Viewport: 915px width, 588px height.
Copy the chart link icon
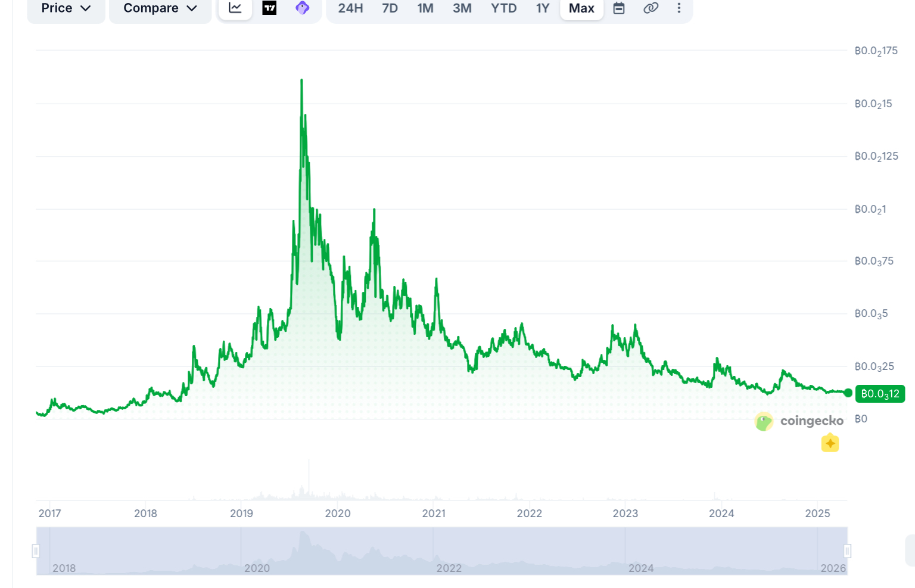tap(651, 8)
